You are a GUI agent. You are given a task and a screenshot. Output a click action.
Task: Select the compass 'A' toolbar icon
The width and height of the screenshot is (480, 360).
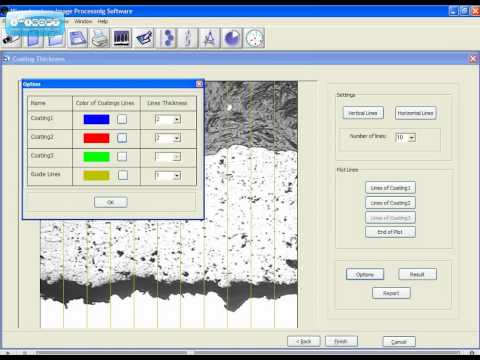click(x=210, y=38)
